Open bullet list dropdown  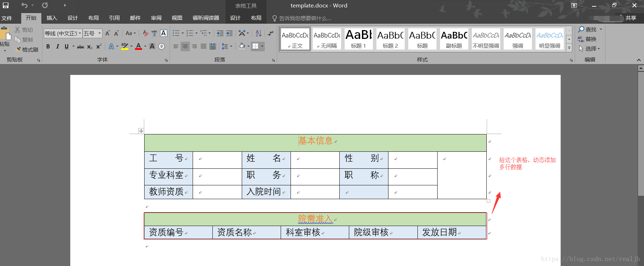[x=183, y=33]
